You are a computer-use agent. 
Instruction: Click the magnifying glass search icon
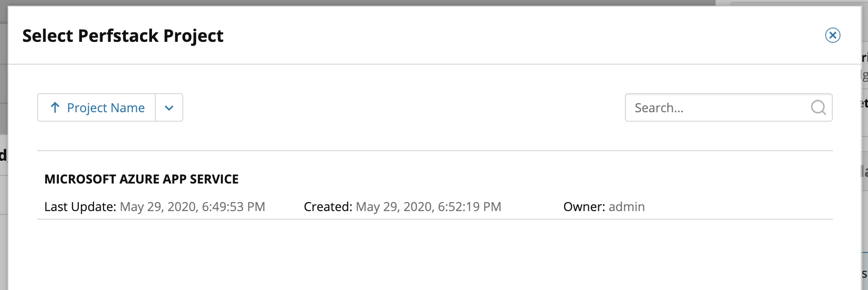click(818, 107)
